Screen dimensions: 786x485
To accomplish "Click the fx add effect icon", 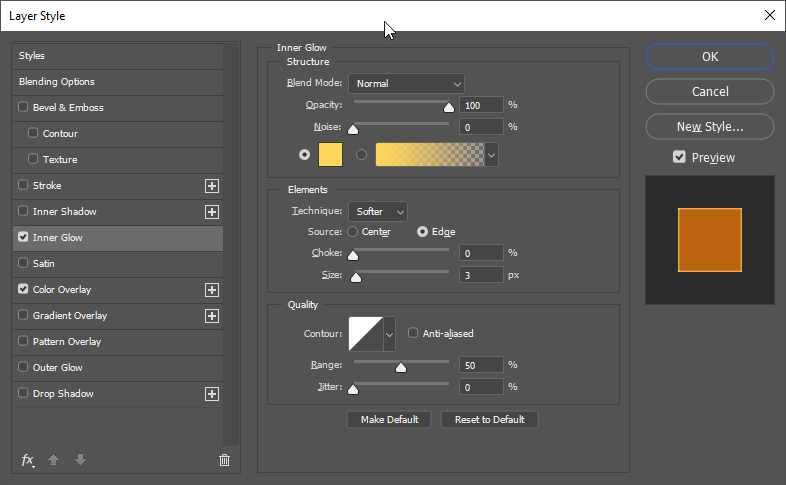I will pyautogui.click(x=28, y=460).
